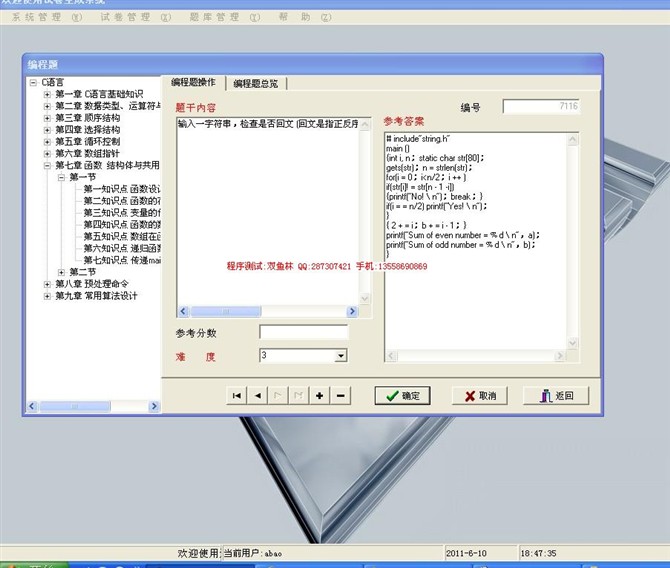Image resolution: width=670 pixels, height=568 pixels.
Task: Open the 帮助 menu
Action: (x=305, y=17)
